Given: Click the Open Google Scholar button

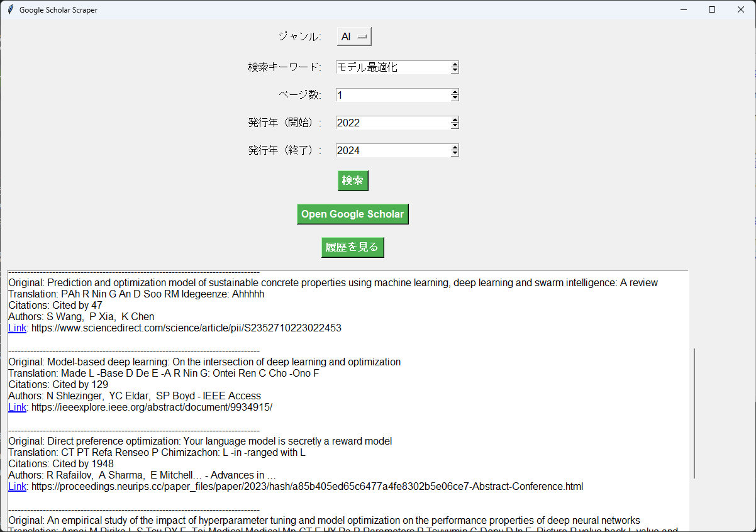Looking at the screenshot, I should pyautogui.click(x=353, y=214).
